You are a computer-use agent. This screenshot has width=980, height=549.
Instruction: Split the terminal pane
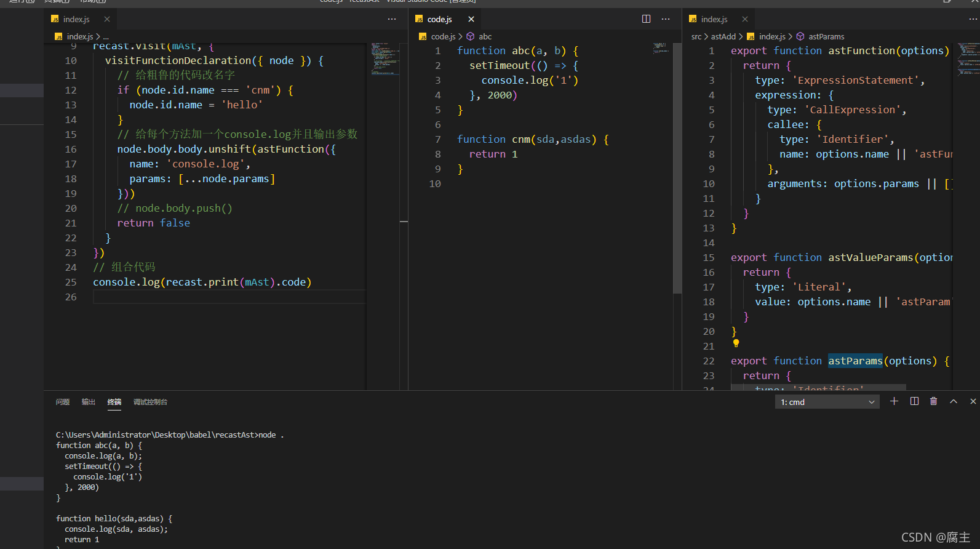coord(914,401)
